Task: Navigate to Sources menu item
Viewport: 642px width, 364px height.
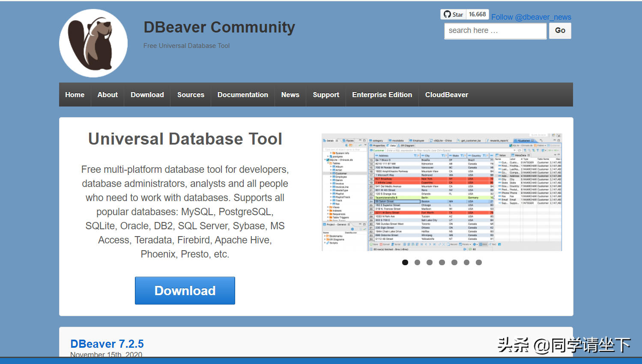Action: (x=191, y=95)
